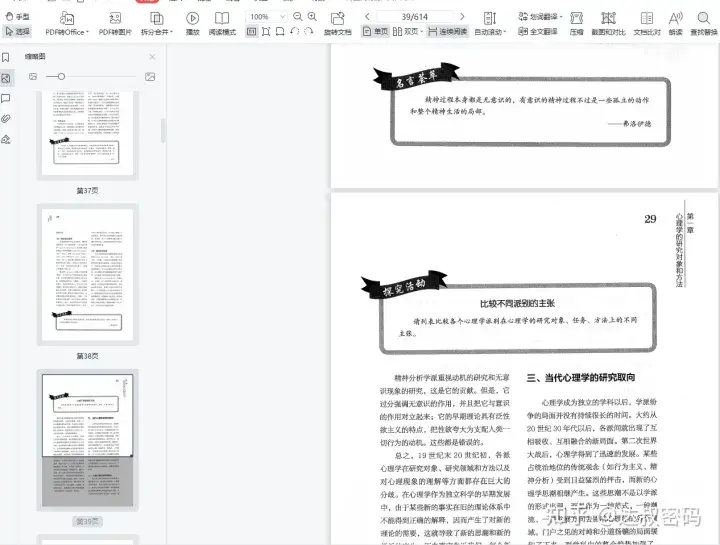
Task: Open the bookmark panel in left sidebar
Action: [x=6, y=57]
